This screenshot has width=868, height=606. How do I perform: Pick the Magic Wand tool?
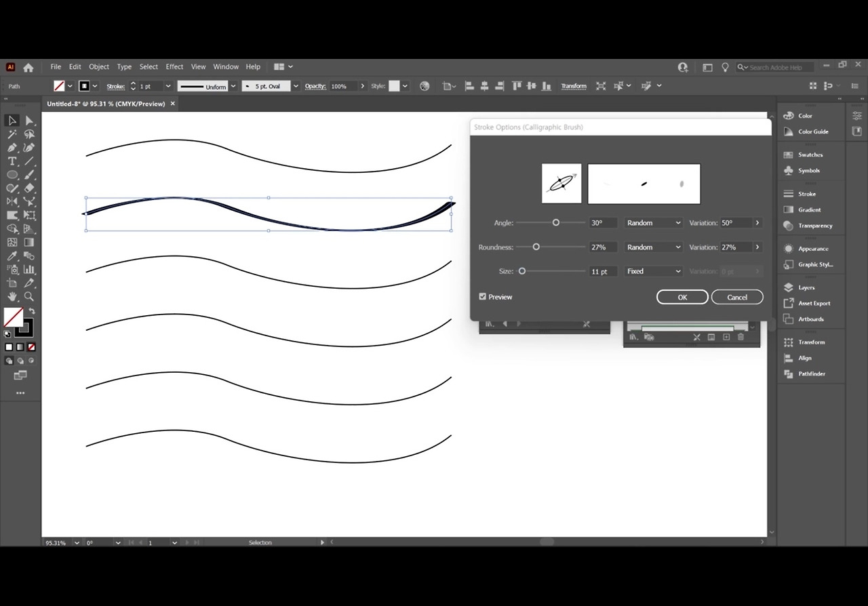[x=12, y=134]
